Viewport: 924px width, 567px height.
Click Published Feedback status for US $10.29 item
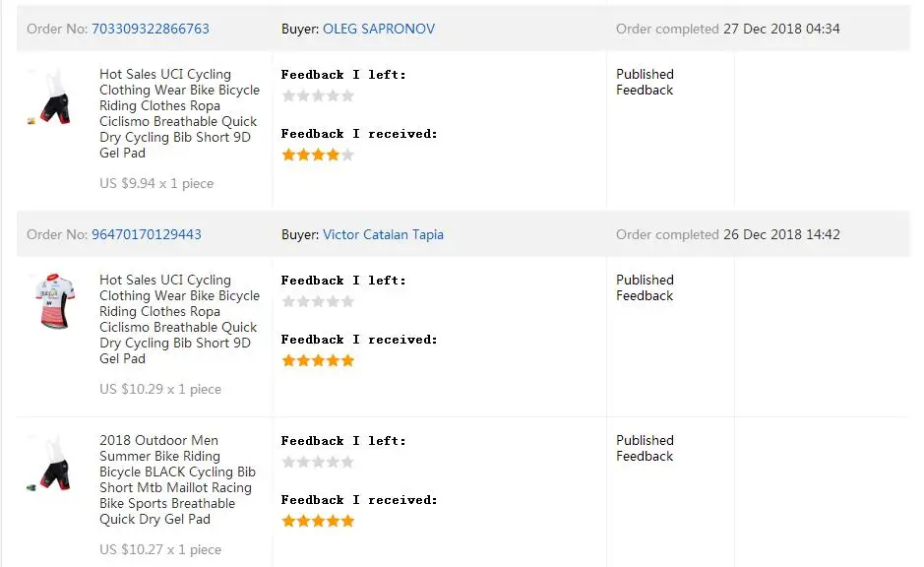pos(645,287)
